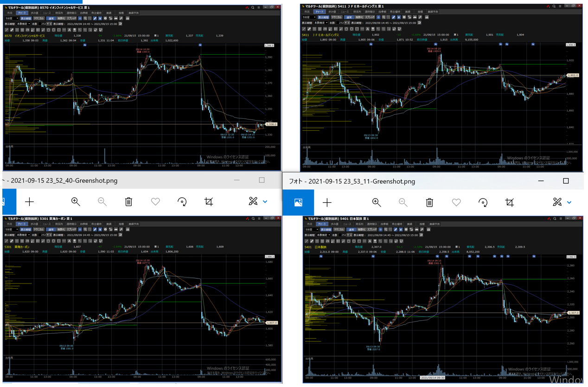This screenshot has height=387, width=588.
Task: Apply display period arrow button in 5401 window
Action: point(421,235)
